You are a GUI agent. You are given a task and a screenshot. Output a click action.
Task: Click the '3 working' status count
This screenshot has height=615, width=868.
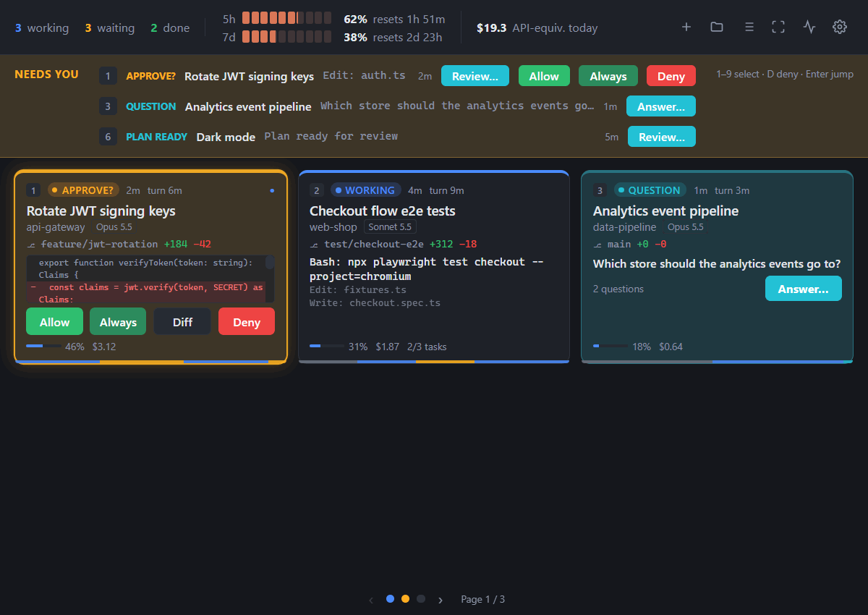[42, 28]
